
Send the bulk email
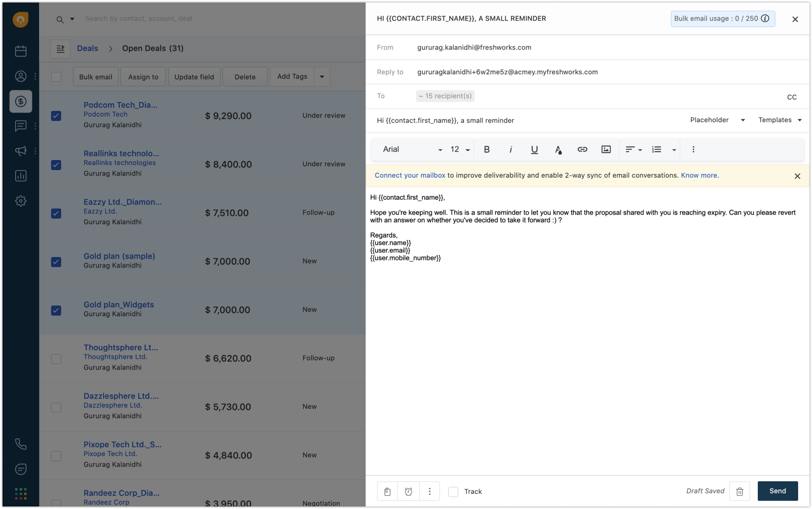click(777, 491)
